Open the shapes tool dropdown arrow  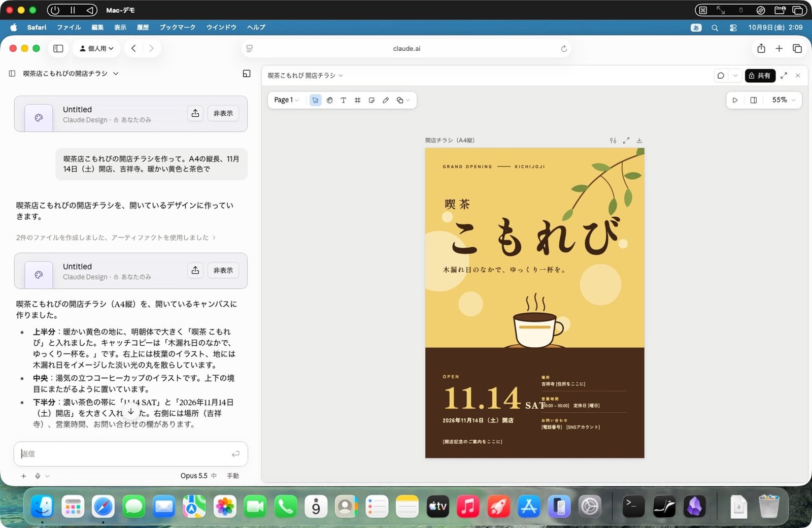(x=408, y=101)
